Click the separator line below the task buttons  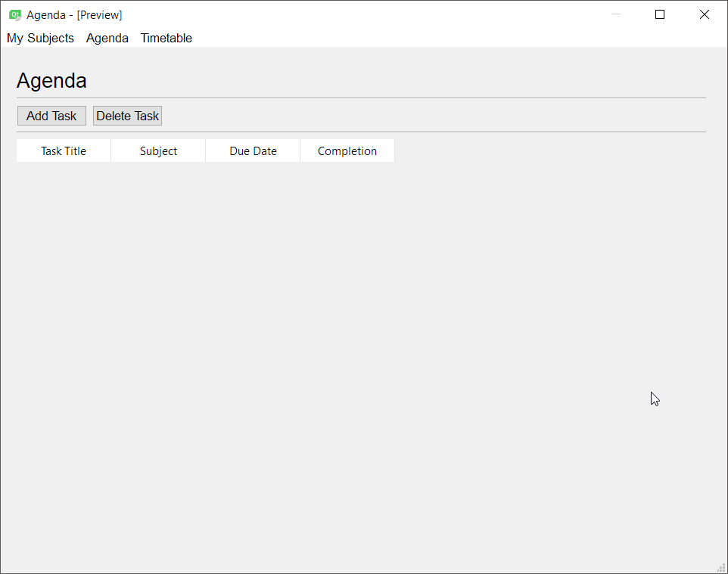pos(361,132)
